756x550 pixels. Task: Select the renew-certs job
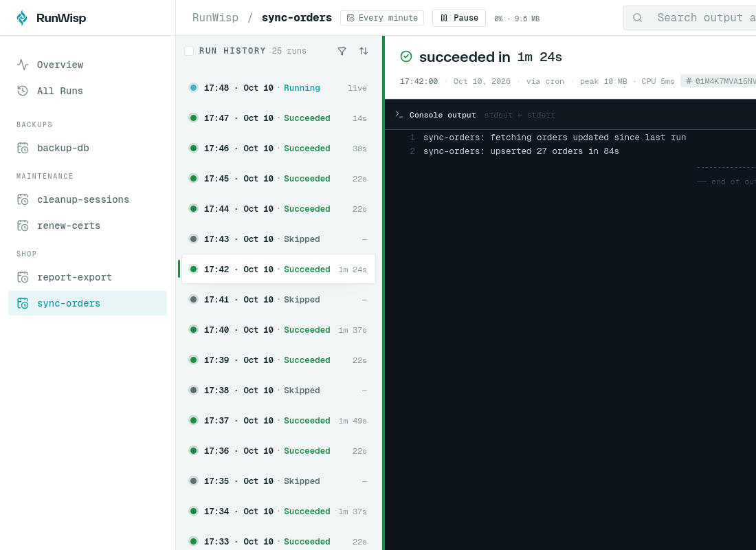point(88,225)
